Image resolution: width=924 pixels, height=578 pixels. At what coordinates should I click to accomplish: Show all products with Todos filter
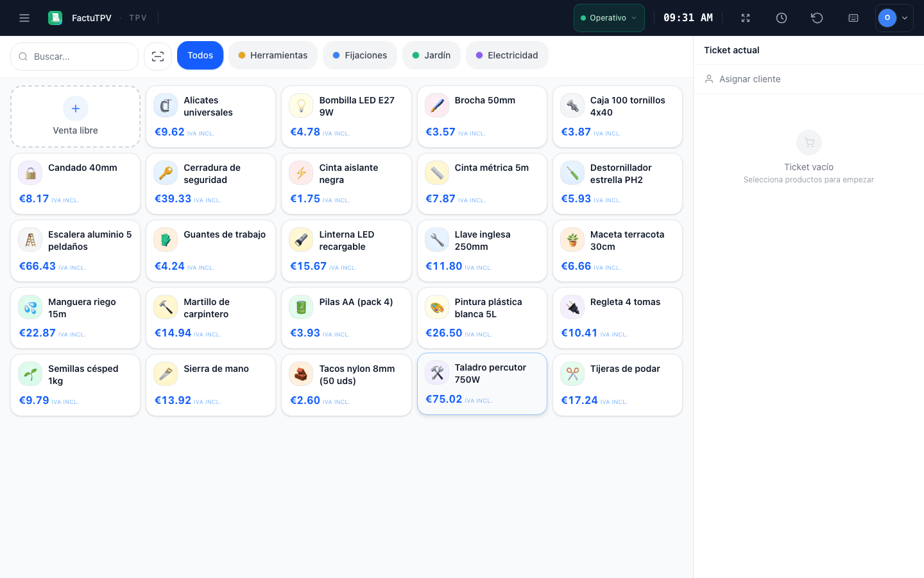coord(200,55)
